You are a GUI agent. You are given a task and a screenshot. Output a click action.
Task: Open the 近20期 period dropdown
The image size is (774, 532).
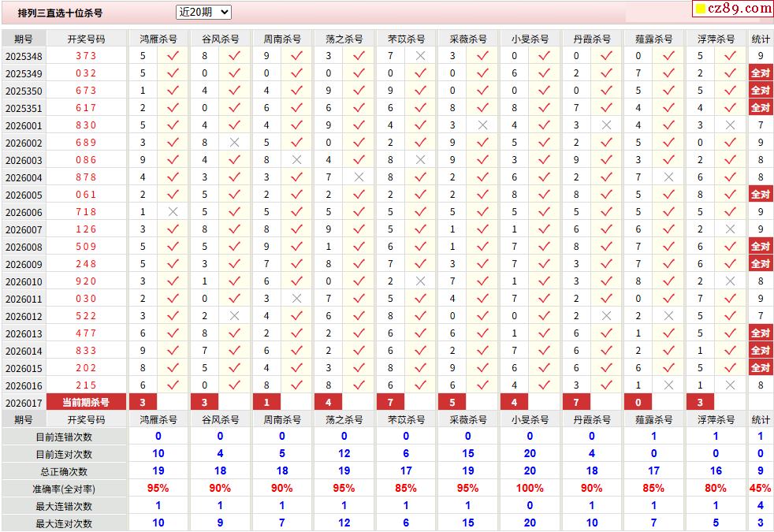[203, 12]
